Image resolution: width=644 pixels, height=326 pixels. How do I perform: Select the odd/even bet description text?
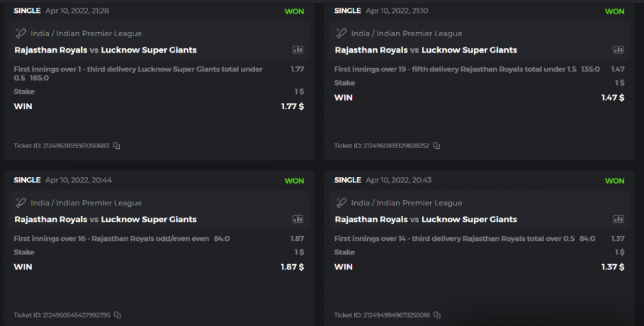pos(111,238)
